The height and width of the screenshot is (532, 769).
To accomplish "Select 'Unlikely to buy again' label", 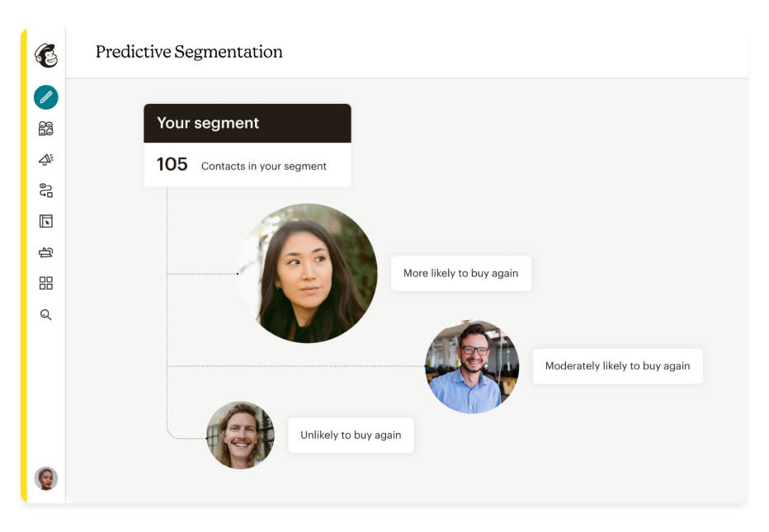I will coord(351,435).
